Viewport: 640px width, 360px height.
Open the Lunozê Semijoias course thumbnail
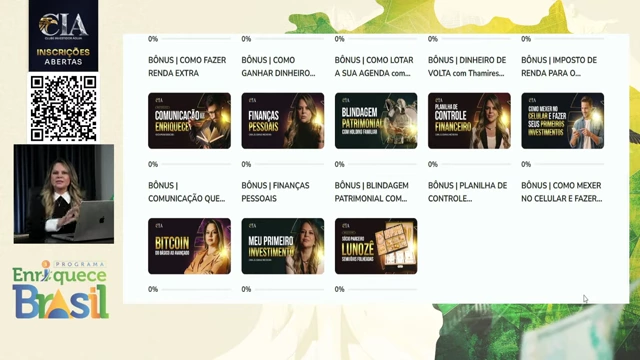click(376, 246)
